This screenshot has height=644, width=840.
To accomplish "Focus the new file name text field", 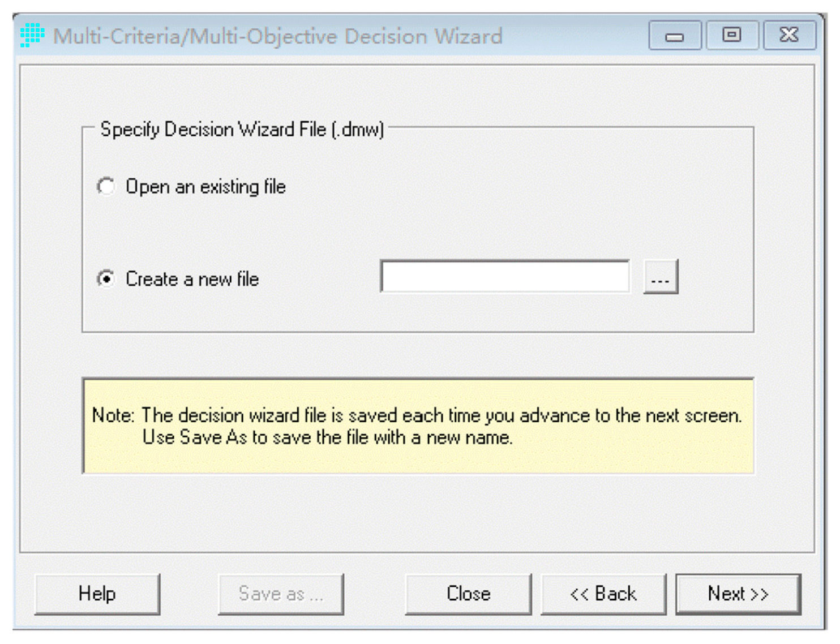I will coord(504,277).
